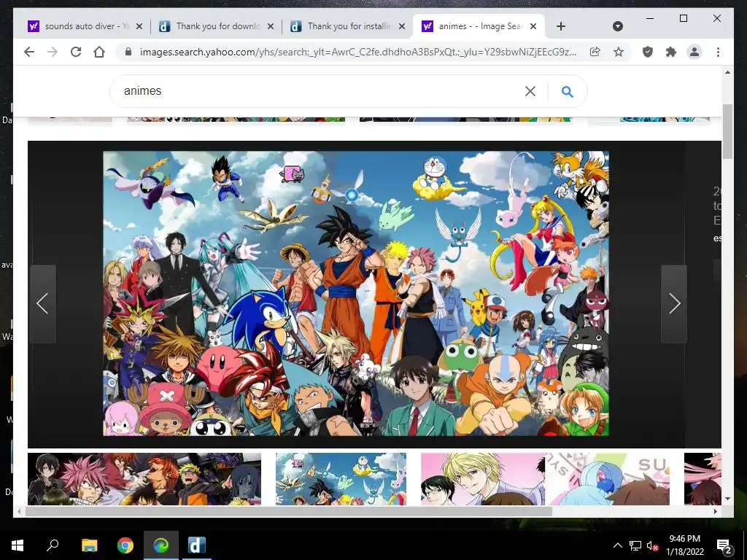This screenshot has height=560, width=747.
Task: Close the 'sounds auto diver' tab
Action: pos(139,26)
